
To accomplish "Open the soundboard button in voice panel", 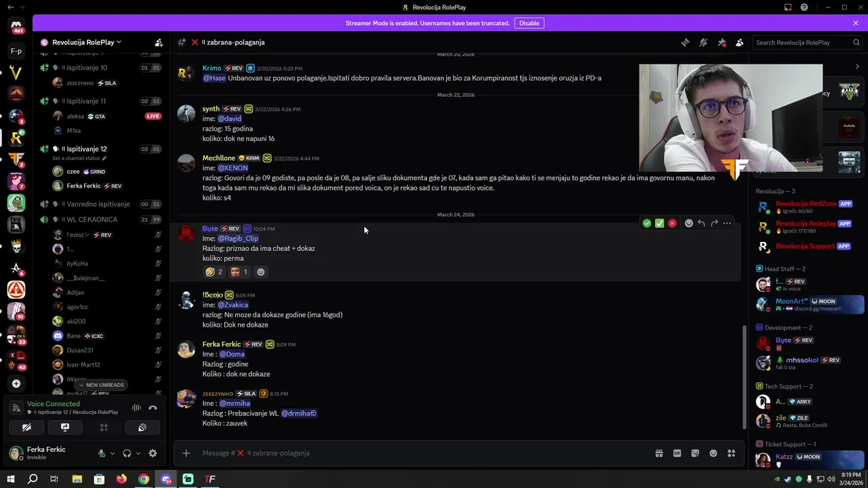I will click(142, 428).
